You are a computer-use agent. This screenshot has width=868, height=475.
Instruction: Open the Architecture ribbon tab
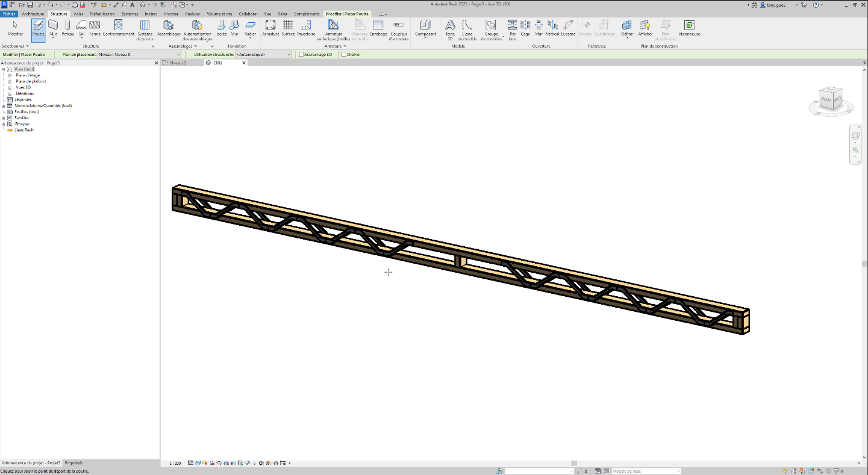pos(33,13)
